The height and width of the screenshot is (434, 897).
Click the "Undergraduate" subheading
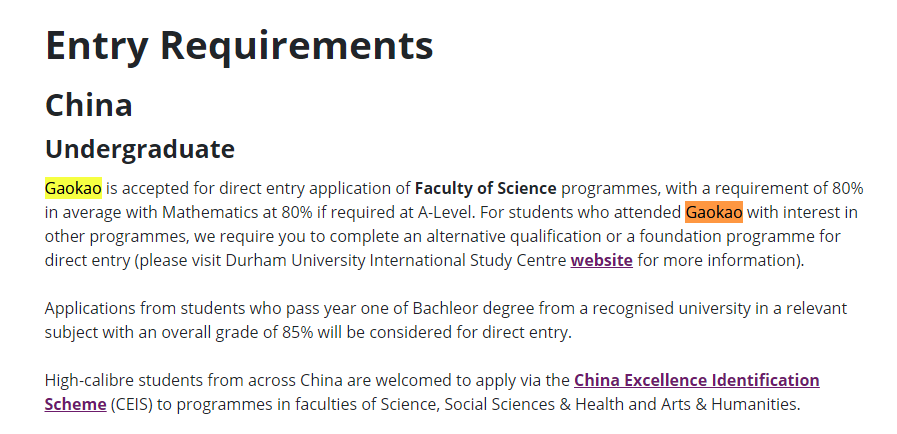pos(140,149)
